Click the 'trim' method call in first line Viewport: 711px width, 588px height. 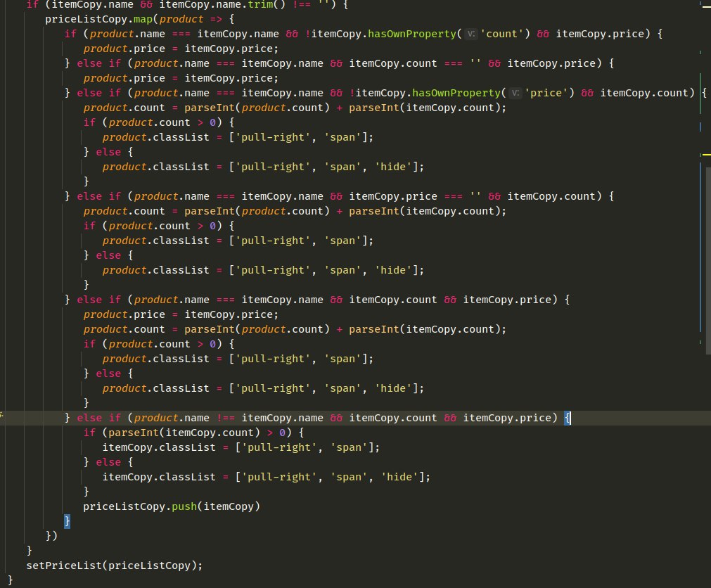[x=260, y=5]
